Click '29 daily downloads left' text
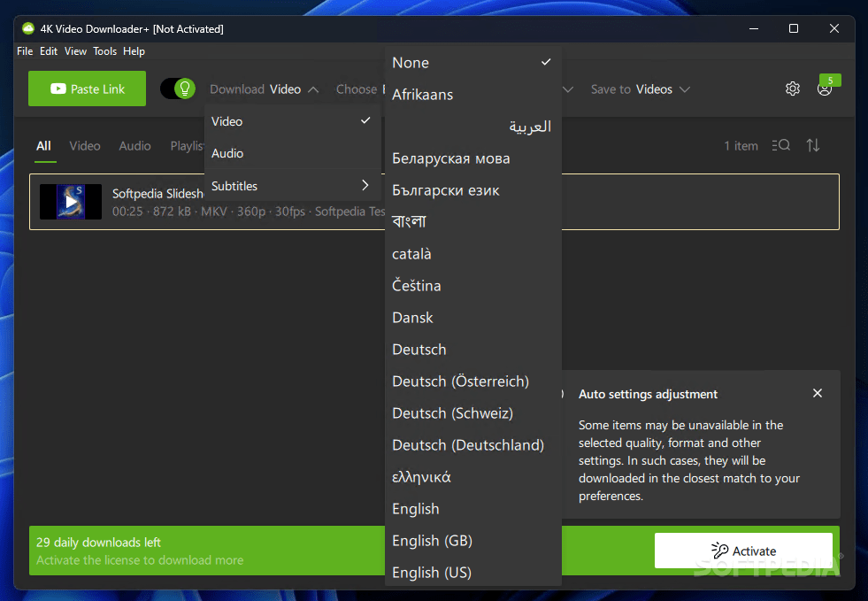Viewport: 868px width, 601px height. pos(98,543)
